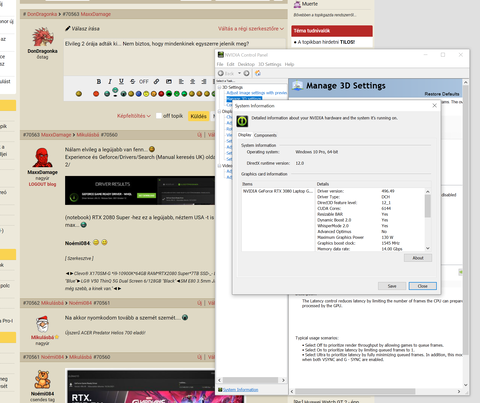Insert the orange-red smiley emoji
480x403 pixels.
[96, 94]
